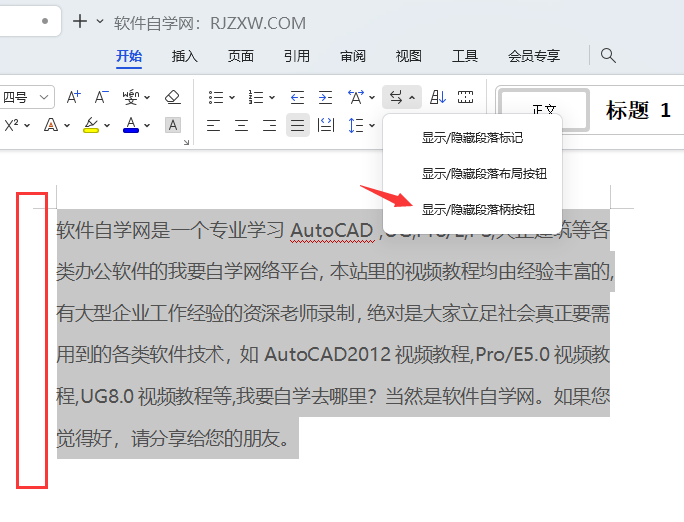Screen dimensions: 684x522
Task: Apply text effect A icon
Action: click(51, 125)
